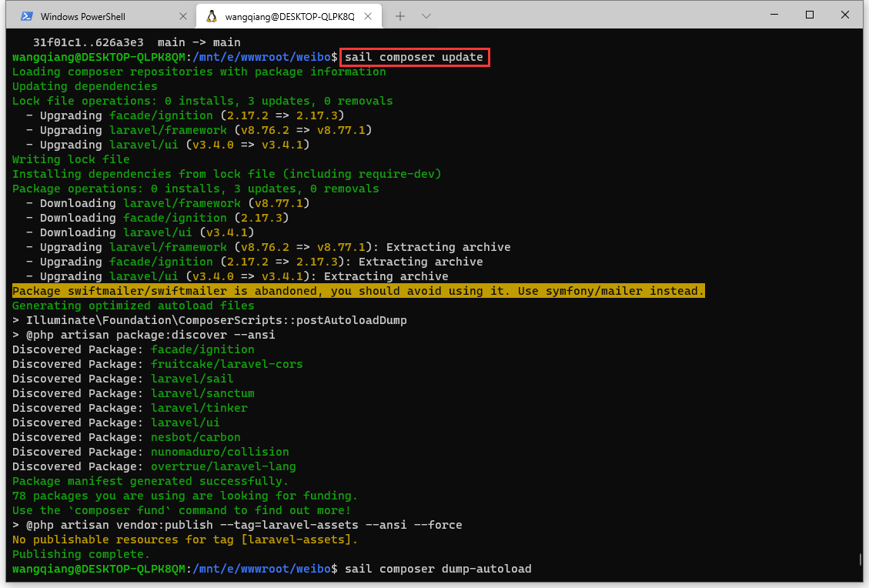Close the wangqiang@DESKTOP-QLPK8Q tab
869x588 pixels.
pyautogui.click(x=372, y=16)
